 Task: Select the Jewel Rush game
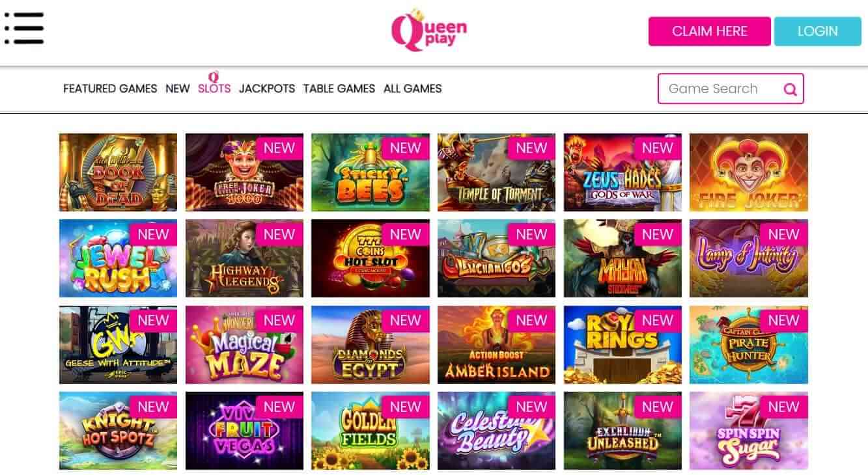point(118,258)
